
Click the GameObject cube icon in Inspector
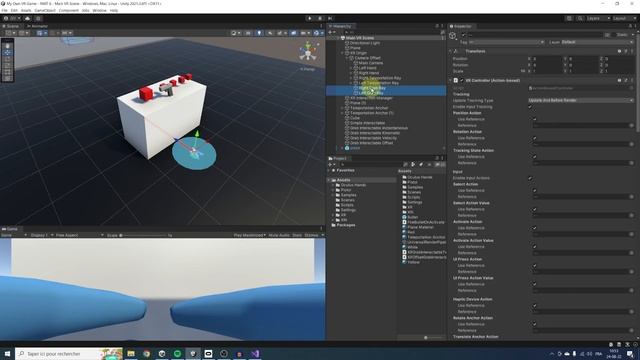pyautogui.click(x=453, y=36)
